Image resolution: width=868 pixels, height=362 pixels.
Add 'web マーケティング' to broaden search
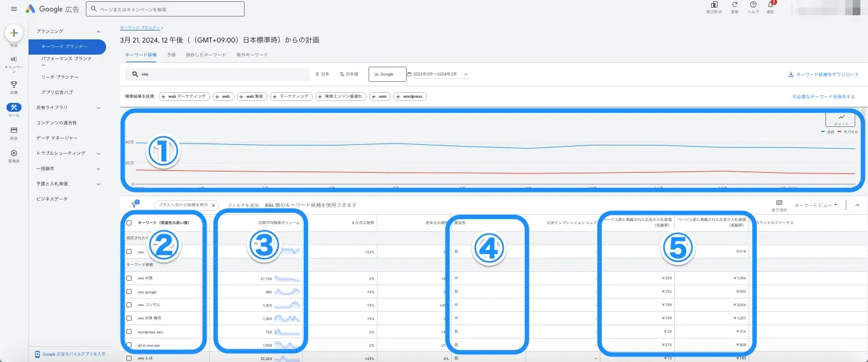click(x=184, y=97)
